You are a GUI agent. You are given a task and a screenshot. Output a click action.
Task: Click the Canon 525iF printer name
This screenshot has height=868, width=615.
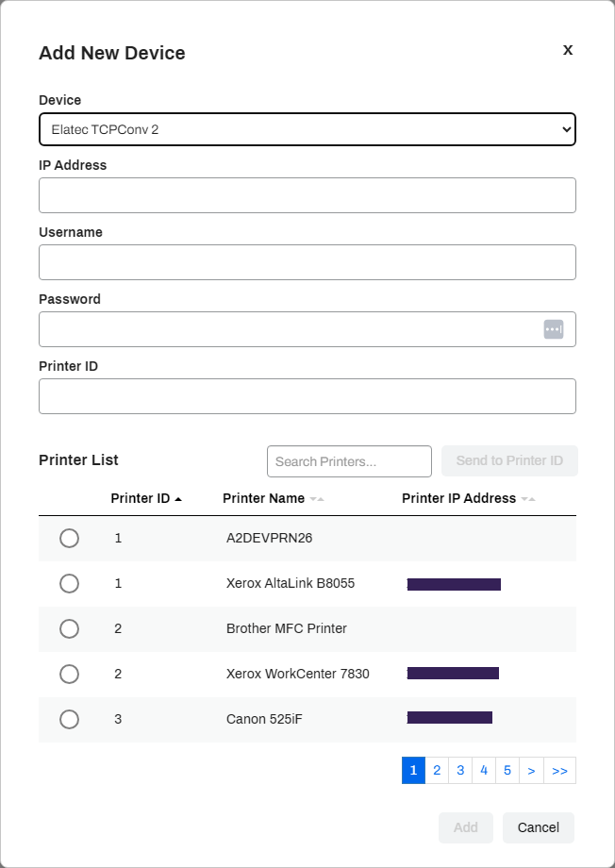[x=265, y=720]
